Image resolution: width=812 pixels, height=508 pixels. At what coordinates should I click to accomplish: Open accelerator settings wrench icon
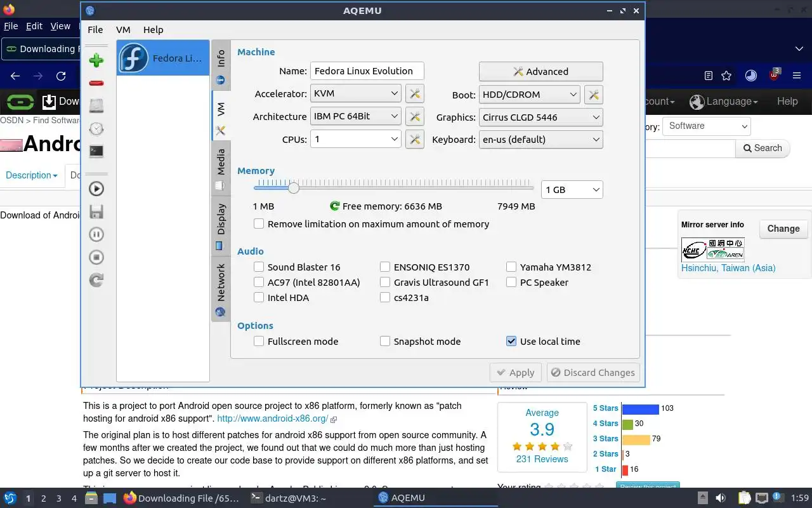[415, 94]
